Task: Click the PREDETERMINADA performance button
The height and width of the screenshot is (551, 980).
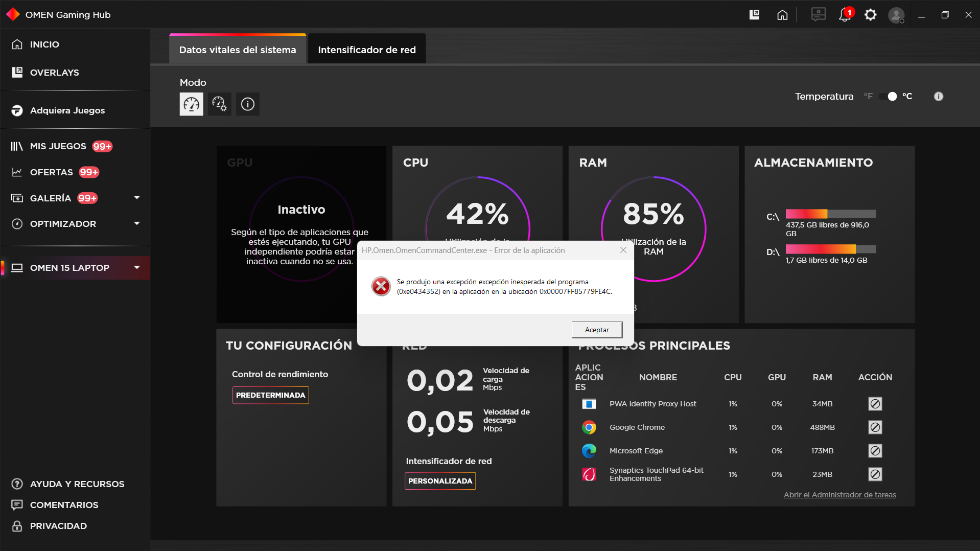Action: point(271,395)
